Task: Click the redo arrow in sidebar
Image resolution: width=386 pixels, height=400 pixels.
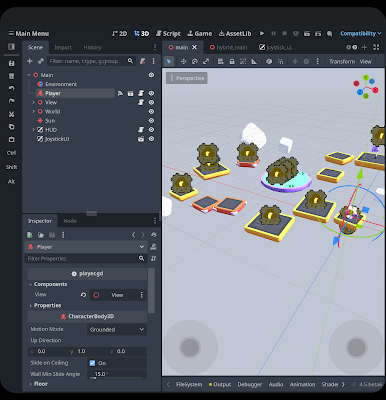Action: (x=11, y=101)
